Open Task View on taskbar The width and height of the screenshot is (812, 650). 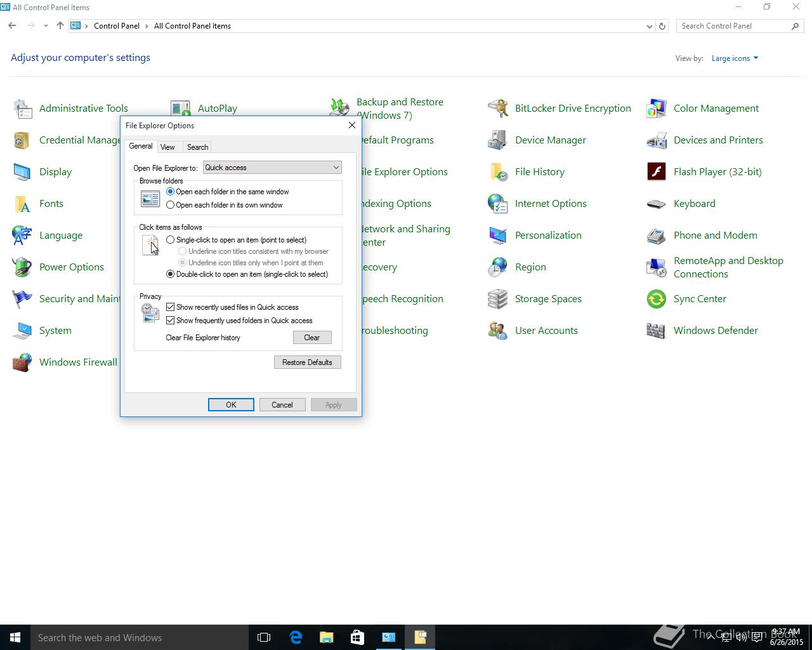point(264,637)
